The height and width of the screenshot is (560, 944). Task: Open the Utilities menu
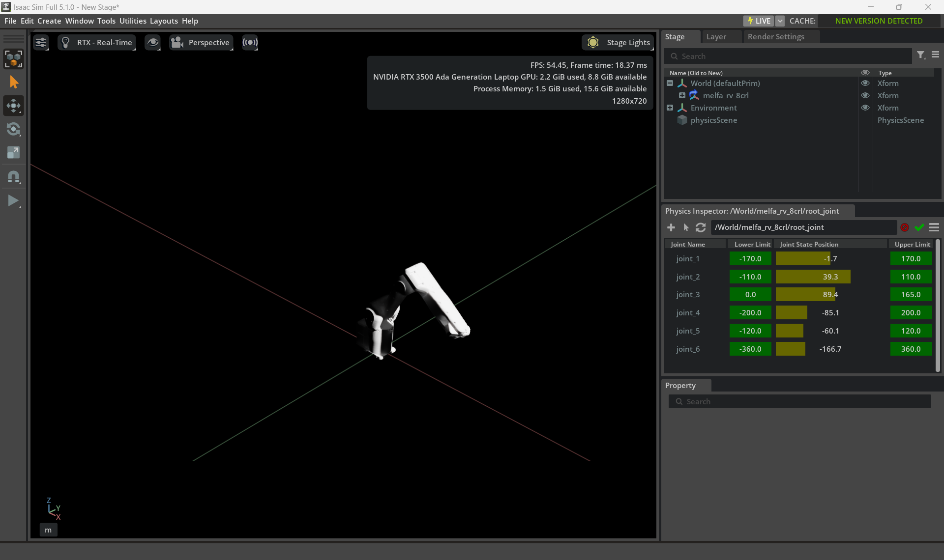point(133,21)
